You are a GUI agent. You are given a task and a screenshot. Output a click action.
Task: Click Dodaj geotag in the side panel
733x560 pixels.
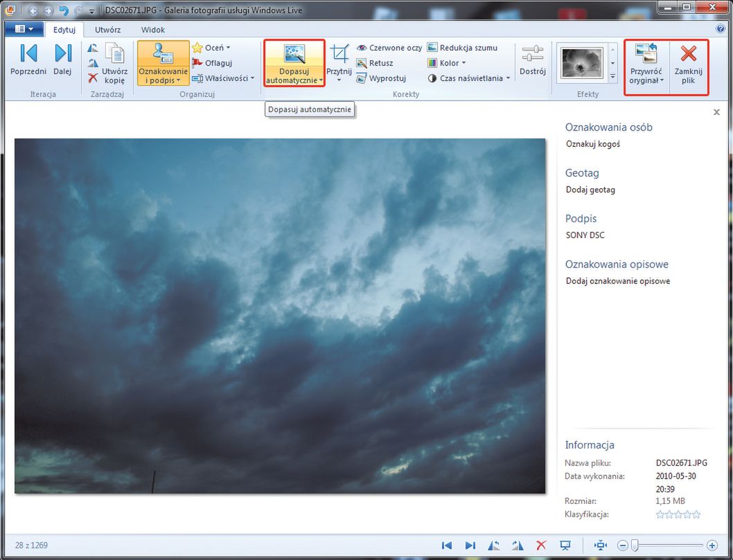590,190
